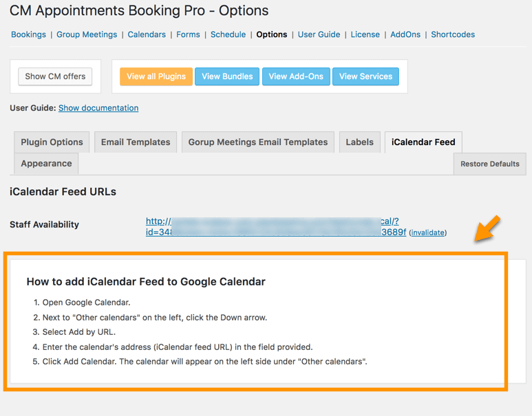Click the View Bundles button
The width and height of the screenshot is (532, 416).
(227, 76)
